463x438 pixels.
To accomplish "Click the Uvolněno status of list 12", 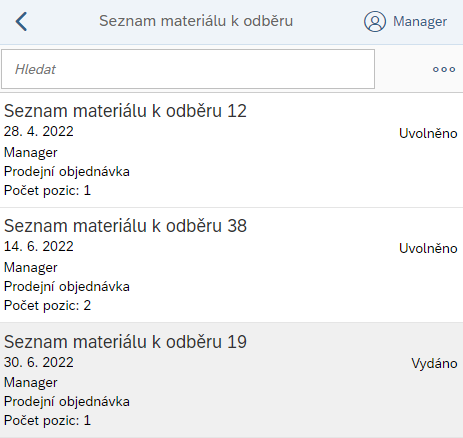I will (x=428, y=133).
